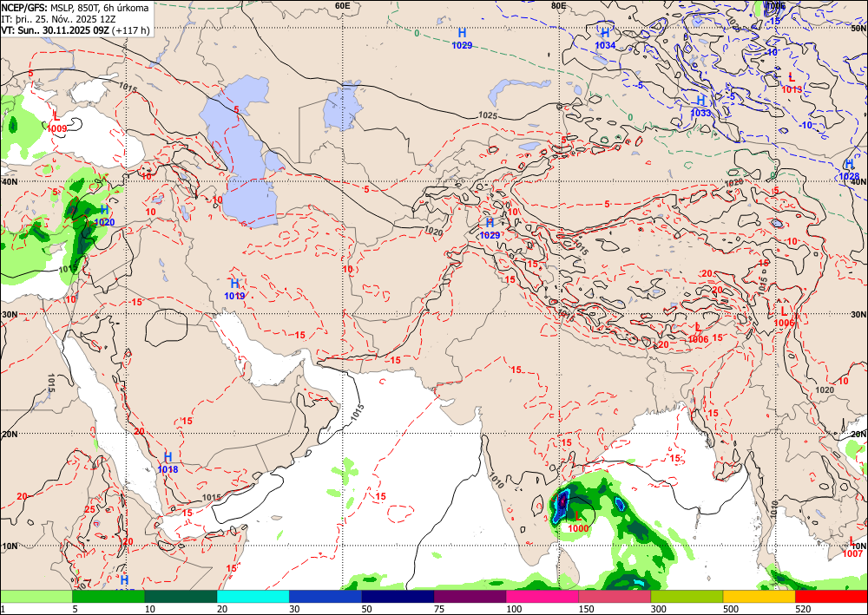Click the purple 75–100 legend swatch
The width and height of the screenshot is (868, 615).
(470, 596)
